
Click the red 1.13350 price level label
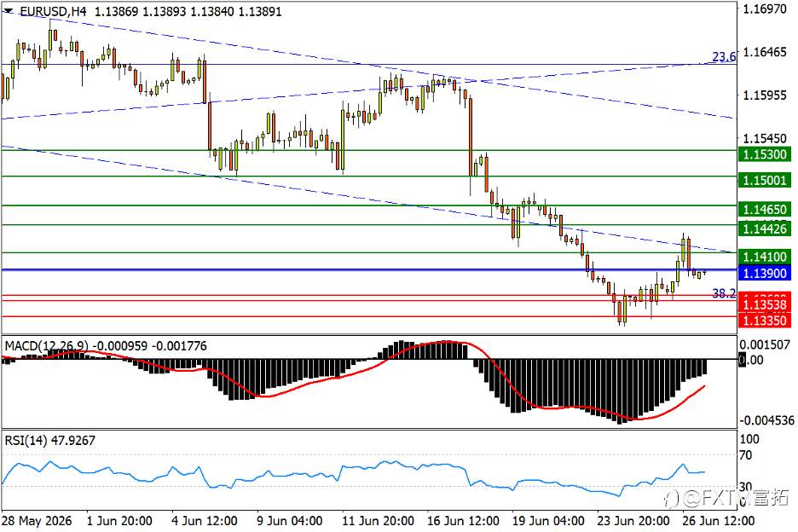tap(765, 321)
